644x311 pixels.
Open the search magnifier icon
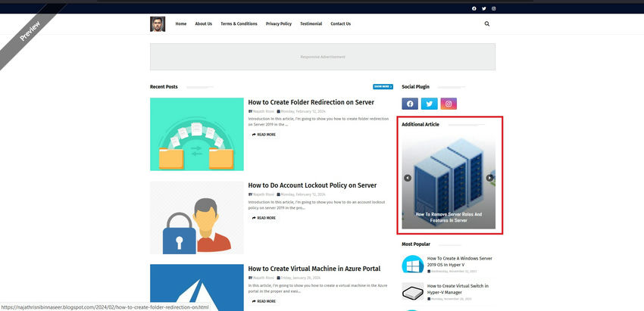487,23
